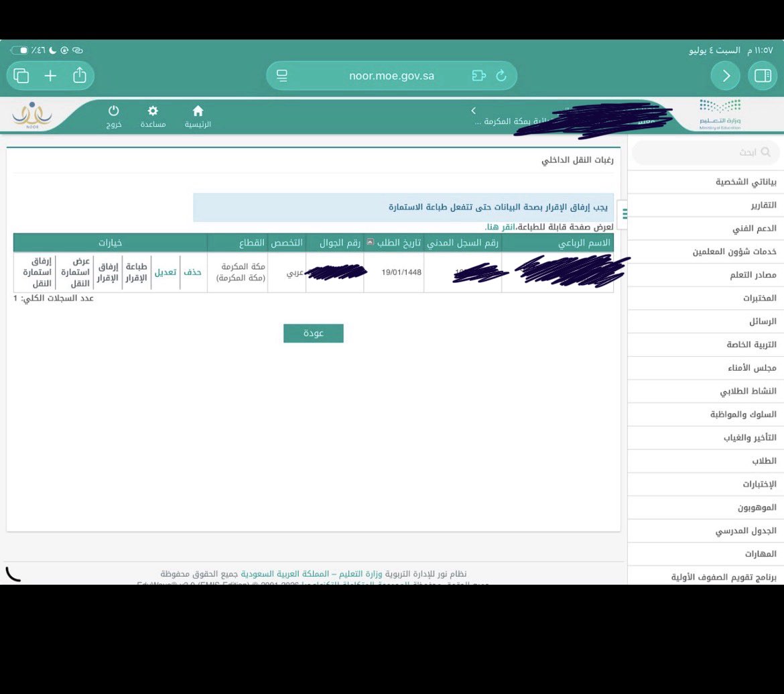This screenshot has height=694, width=784.
Task: Click the chevron next to the school name
Action: (x=474, y=111)
